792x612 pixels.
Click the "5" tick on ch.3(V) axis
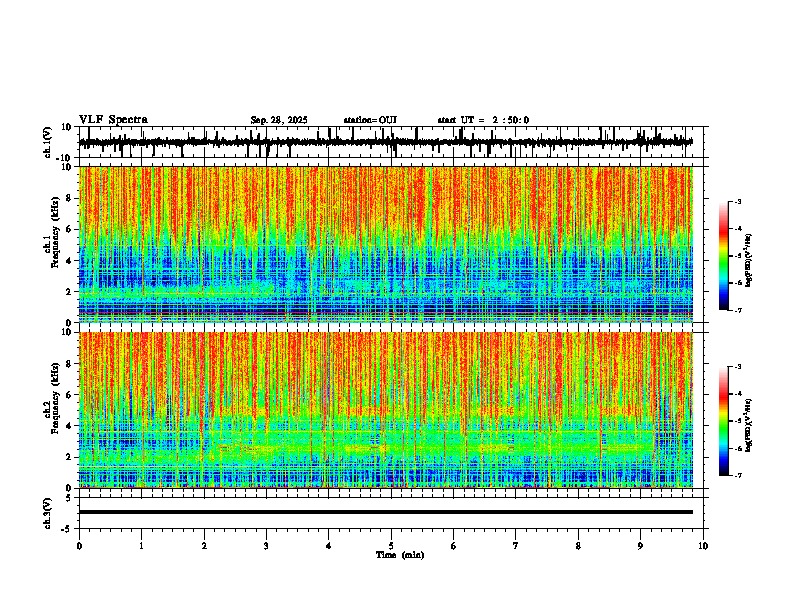(x=70, y=498)
